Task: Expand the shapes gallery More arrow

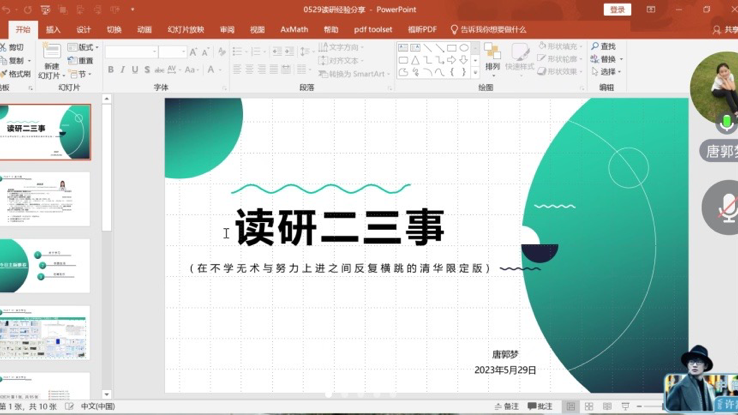Action: 475,72
